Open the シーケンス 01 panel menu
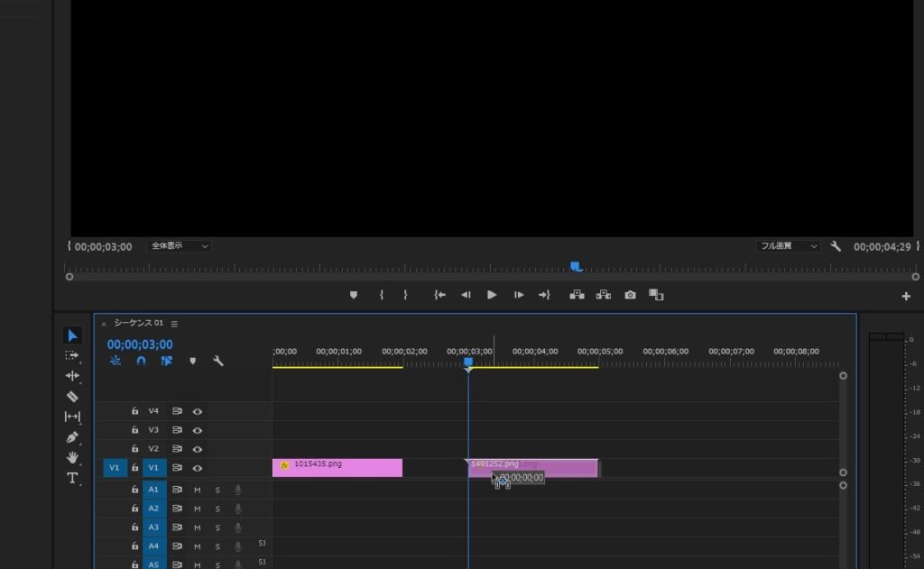 [174, 324]
